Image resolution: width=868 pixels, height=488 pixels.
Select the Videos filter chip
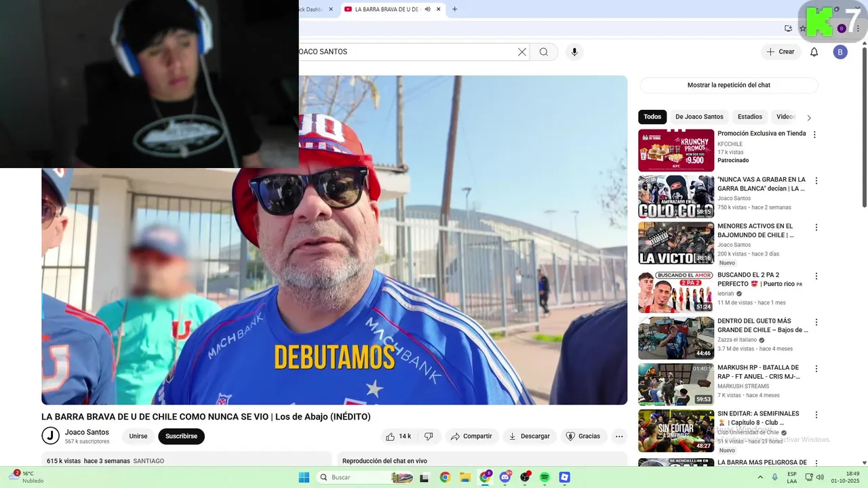(x=785, y=117)
